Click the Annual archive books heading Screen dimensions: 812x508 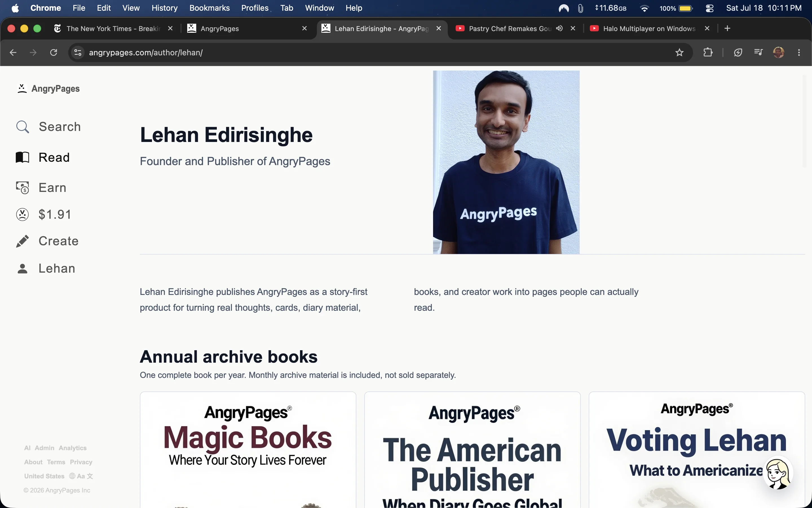tap(228, 356)
